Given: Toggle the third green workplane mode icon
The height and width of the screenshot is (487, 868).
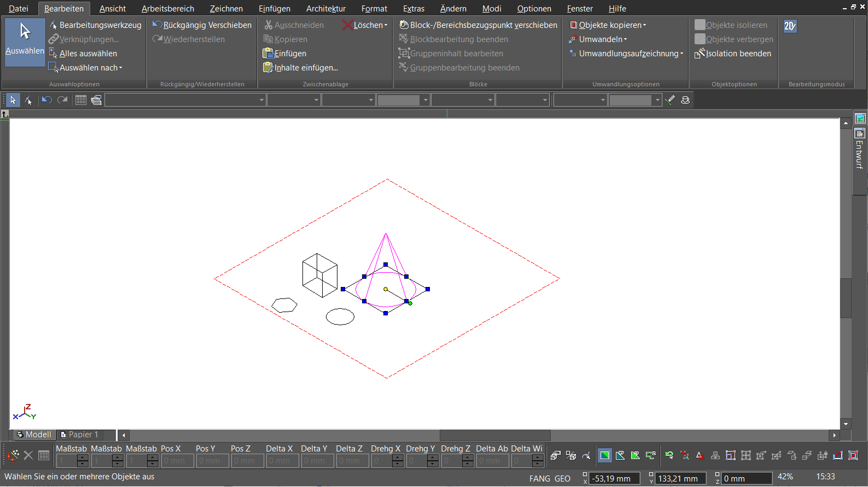Looking at the screenshot, I should [x=636, y=455].
